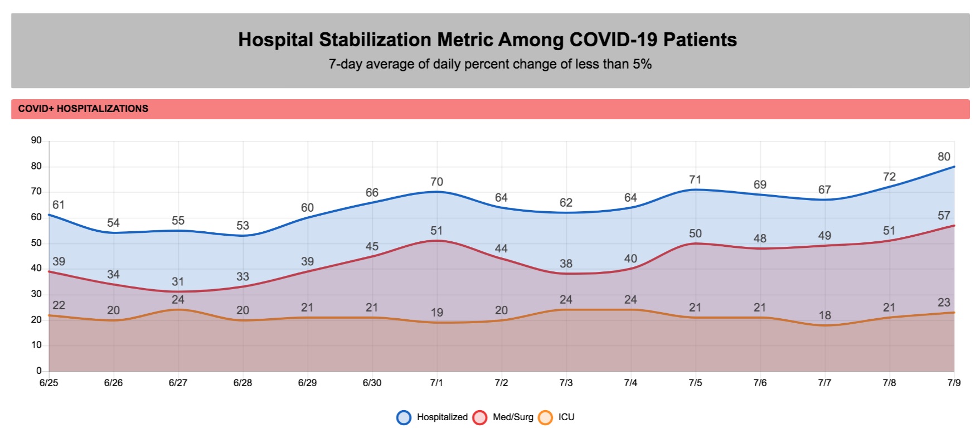Select the COVID+ HOSPITALIZATIONS section header
This screenshot has width=980, height=448.
tap(83, 109)
